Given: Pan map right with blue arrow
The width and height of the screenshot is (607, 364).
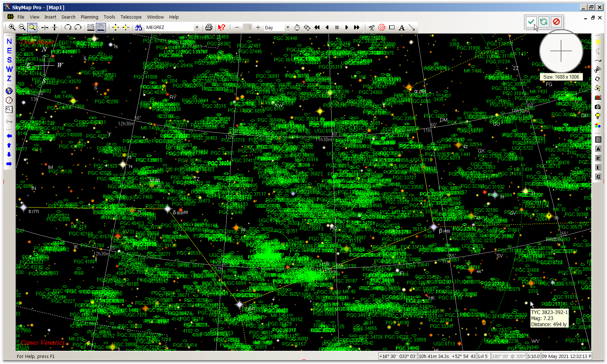Looking at the screenshot, I should 9,164.
